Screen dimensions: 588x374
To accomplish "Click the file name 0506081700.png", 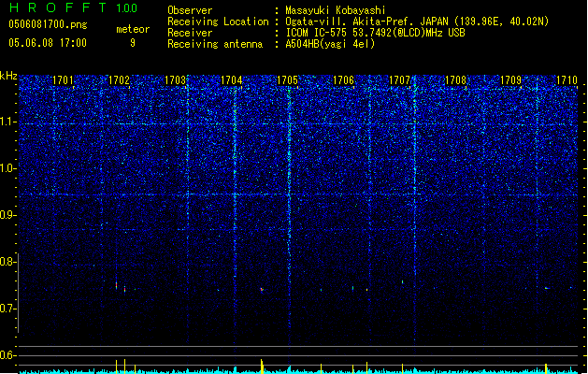I will [48, 24].
